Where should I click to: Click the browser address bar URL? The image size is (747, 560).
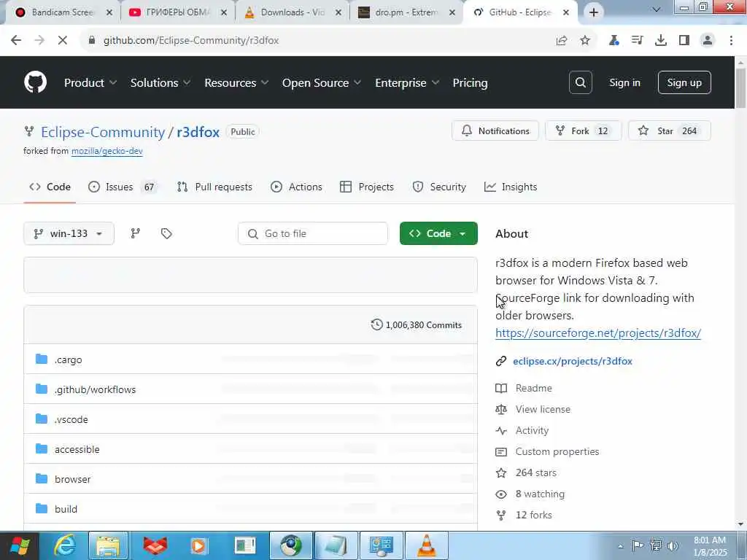pos(191,41)
